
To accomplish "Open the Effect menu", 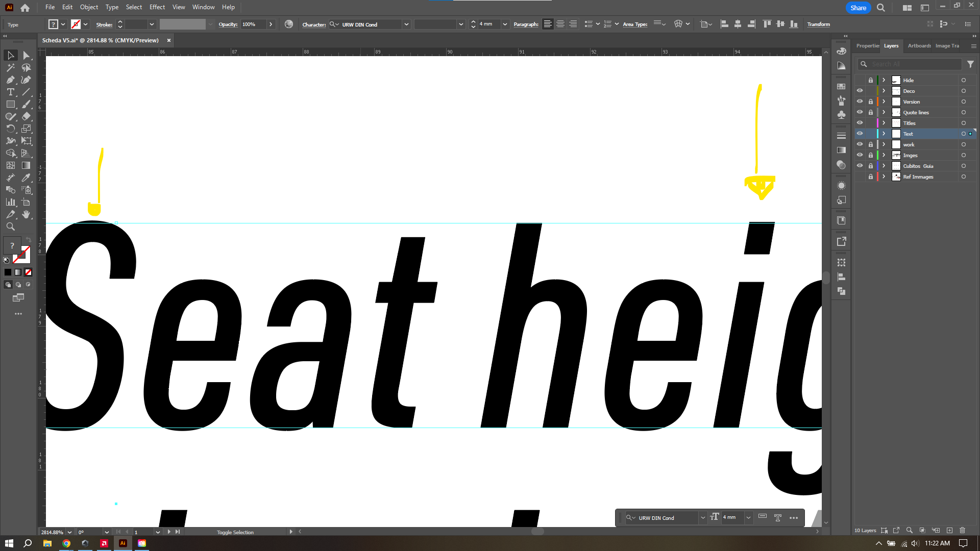I will [x=157, y=7].
